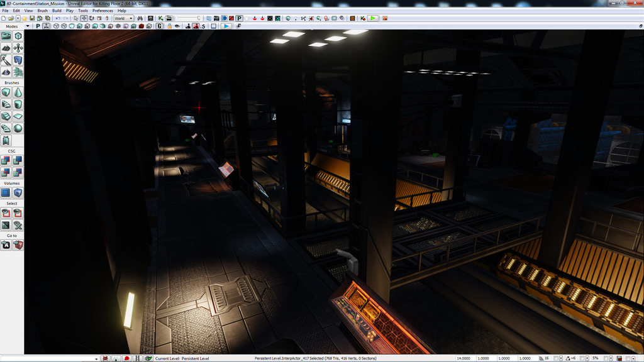Open the Brush menu
The height and width of the screenshot is (362, 644).
click(x=42, y=11)
